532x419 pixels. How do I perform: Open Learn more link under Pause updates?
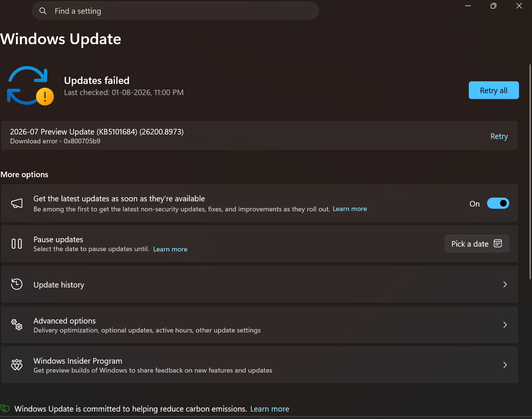pyautogui.click(x=170, y=249)
